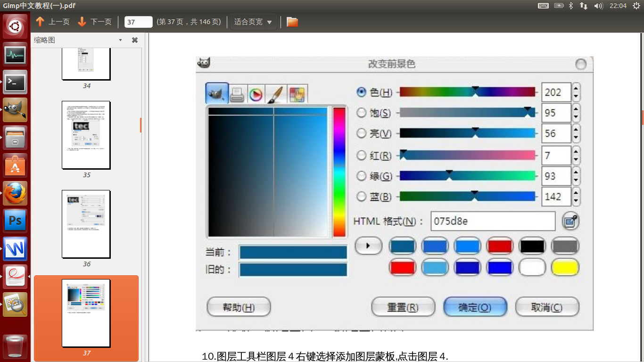Open System Monitor from the launcher
The height and width of the screenshot is (362, 644).
15,54
